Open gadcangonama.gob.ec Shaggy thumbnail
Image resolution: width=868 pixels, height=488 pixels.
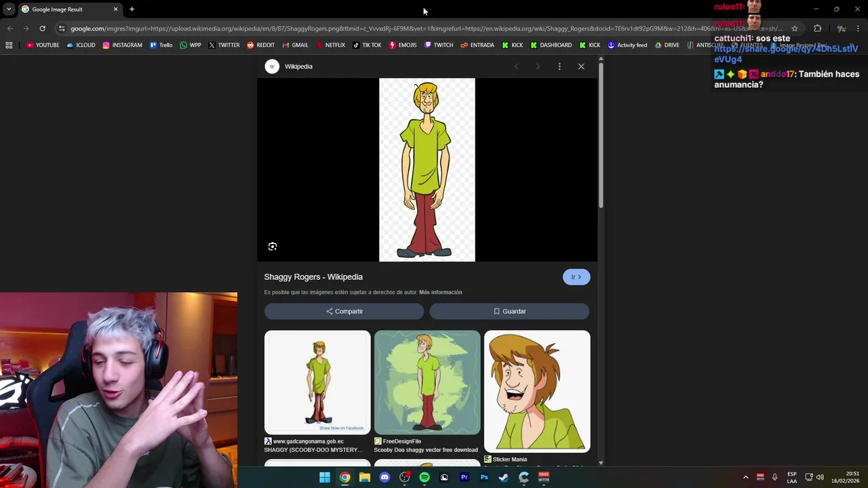click(x=317, y=382)
